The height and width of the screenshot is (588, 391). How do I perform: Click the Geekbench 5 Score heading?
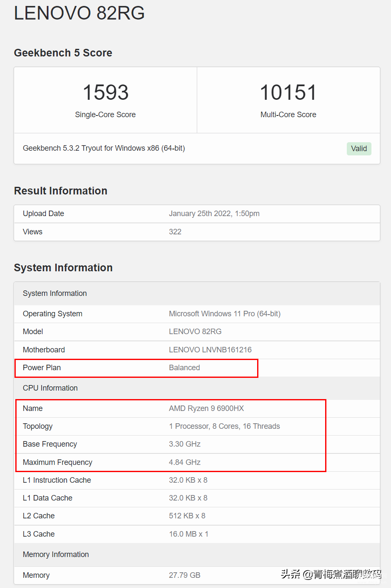pyautogui.click(x=63, y=53)
